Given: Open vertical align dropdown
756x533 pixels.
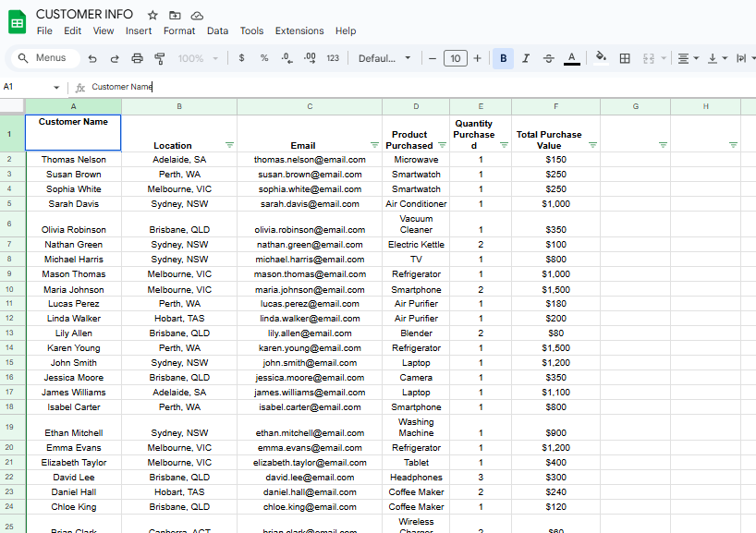Looking at the screenshot, I should pos(717,58).
